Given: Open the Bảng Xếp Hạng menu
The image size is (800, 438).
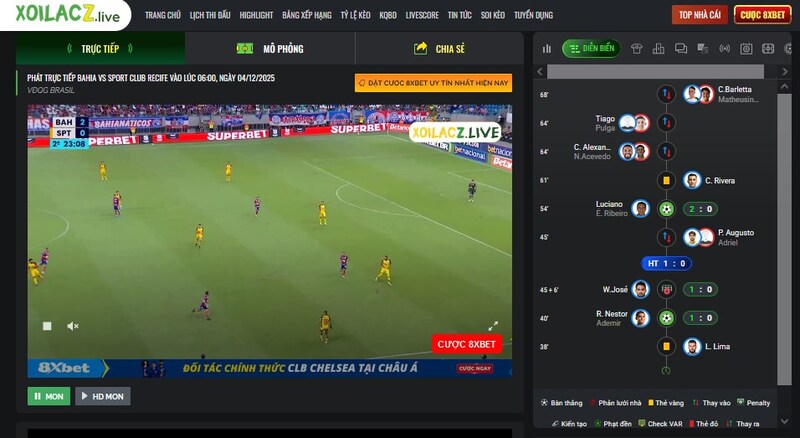Looking at the screenshot, I should coord(306,15).
